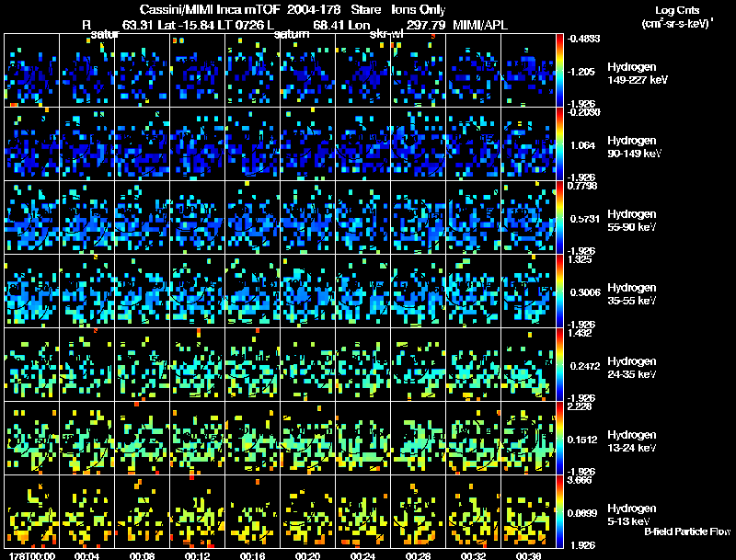This screenshot has height=560, width=736.
Task: Click the 'Hydrogen 35-55 keV' row label
Action: 632,294
